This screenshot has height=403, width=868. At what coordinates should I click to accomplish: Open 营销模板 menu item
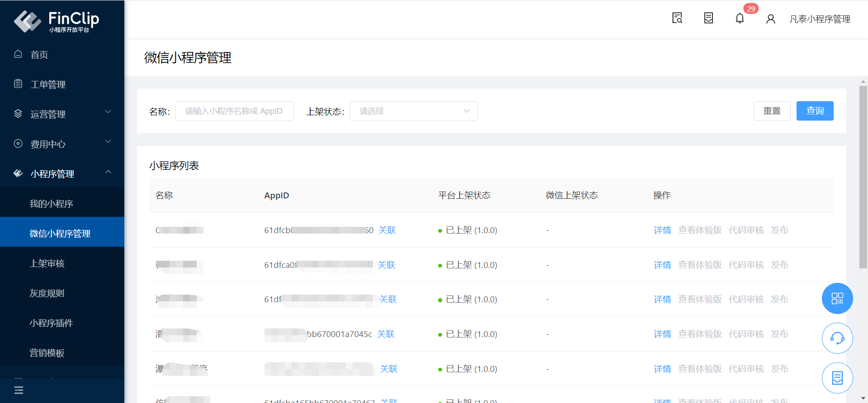click(47, 353)
